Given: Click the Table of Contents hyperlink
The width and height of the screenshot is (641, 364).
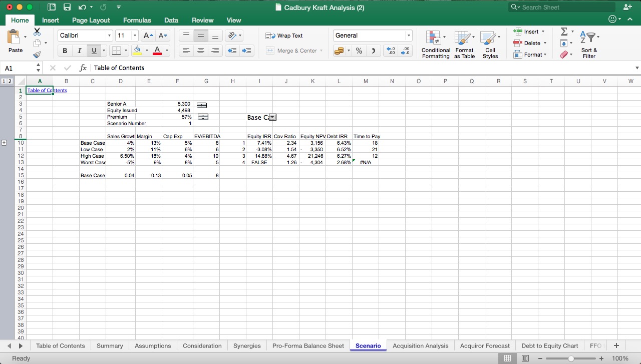Looking at the screenshot, I should [47, 91].
